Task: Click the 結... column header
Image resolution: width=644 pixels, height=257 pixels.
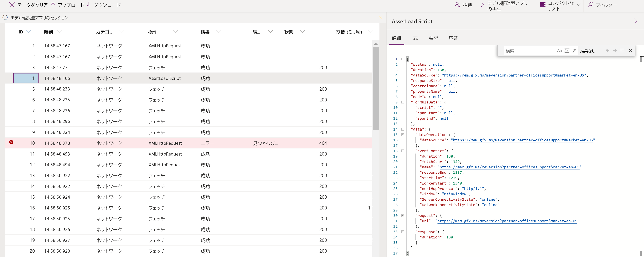Action: pos(256,32)
